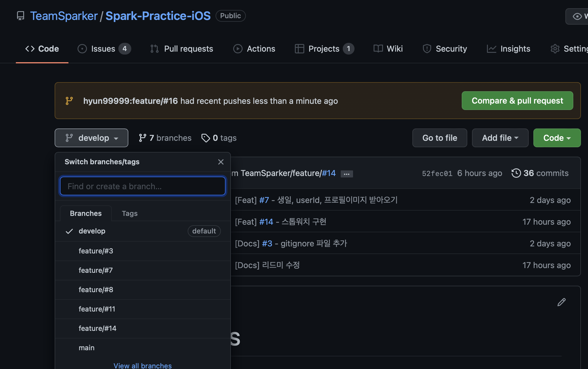The height and width of the screenshot is (369, 588).
Task: Click Compare & pull request button
Action: pyautogui.click(x=517, y=101)
